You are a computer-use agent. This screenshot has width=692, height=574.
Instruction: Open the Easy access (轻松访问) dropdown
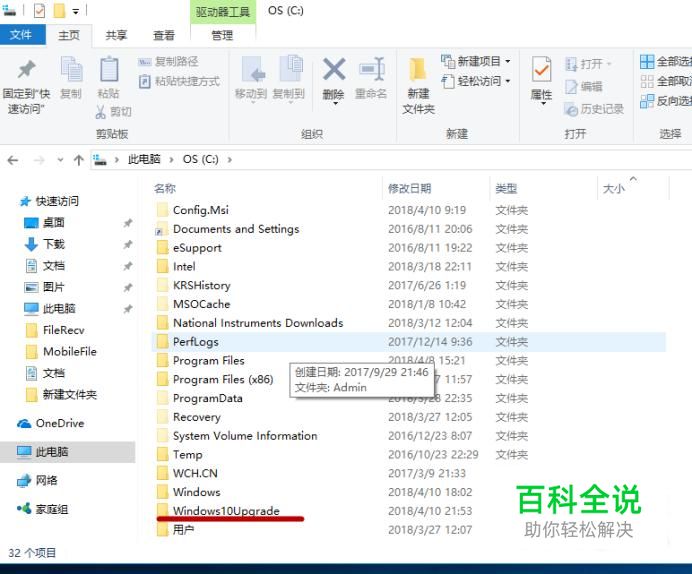click(476, 81)
